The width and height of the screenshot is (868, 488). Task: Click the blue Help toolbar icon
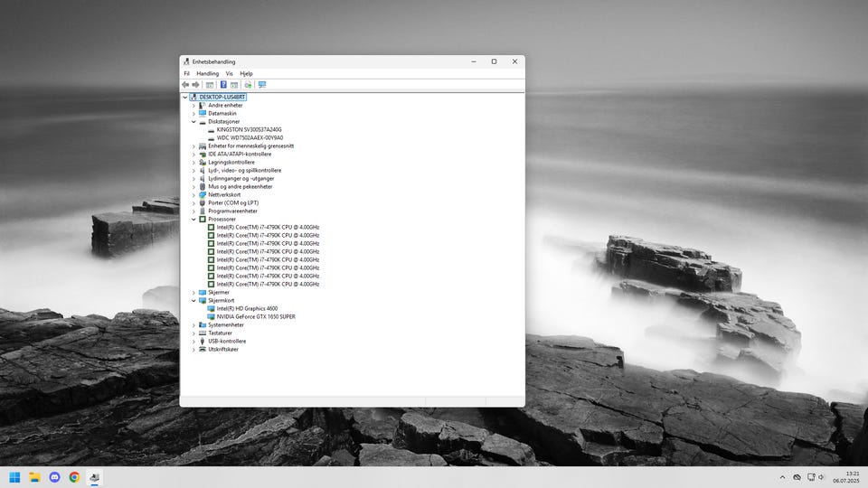coord(223,85)
